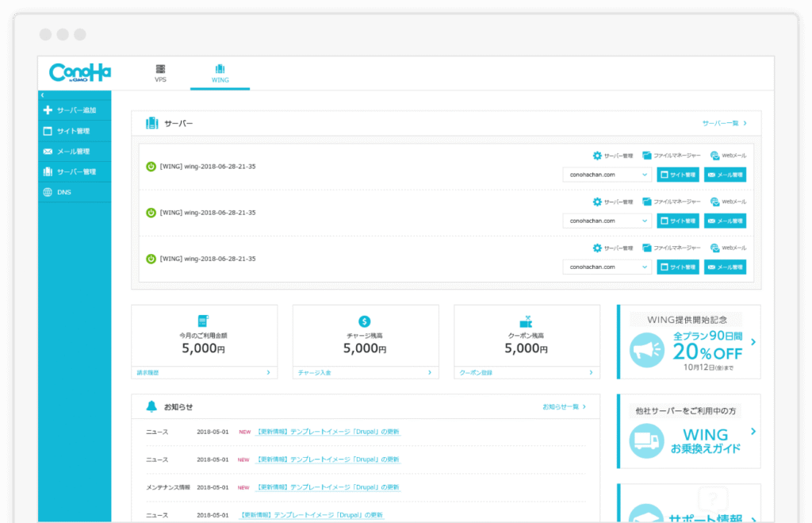Open Webメール for the first server
Image resolution: width=812 pixels, height=523 pixels.
[x=728, y=156]
